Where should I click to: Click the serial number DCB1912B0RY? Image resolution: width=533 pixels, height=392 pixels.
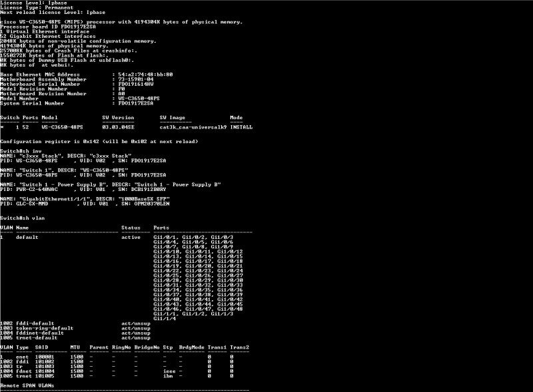[149, 189]
